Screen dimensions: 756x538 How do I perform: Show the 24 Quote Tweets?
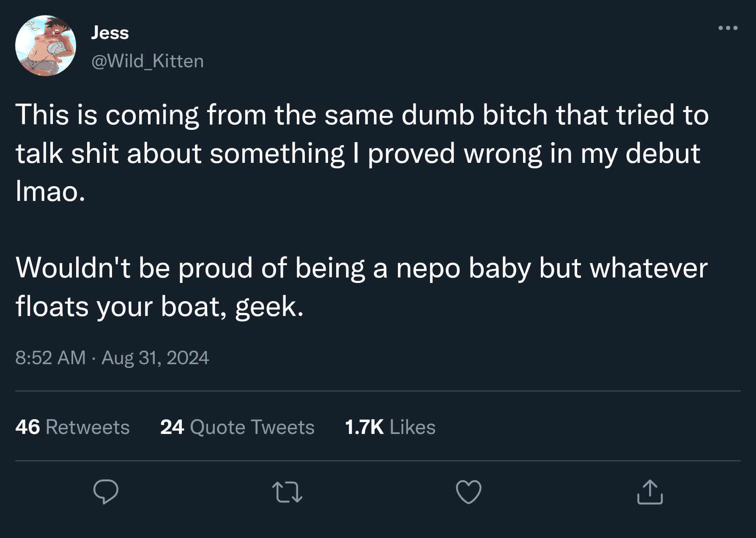[x=237, y=427]
